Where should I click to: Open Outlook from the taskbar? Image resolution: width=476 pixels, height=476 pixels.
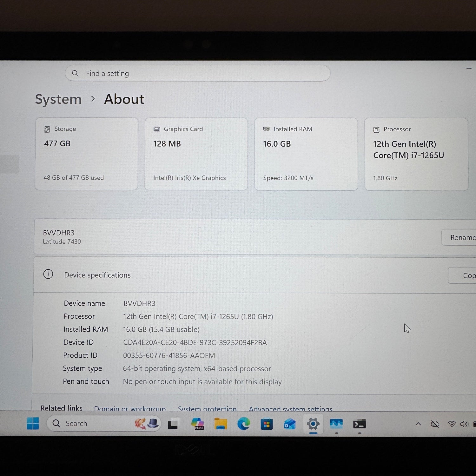pyautogui.click(x=290, y=424)
